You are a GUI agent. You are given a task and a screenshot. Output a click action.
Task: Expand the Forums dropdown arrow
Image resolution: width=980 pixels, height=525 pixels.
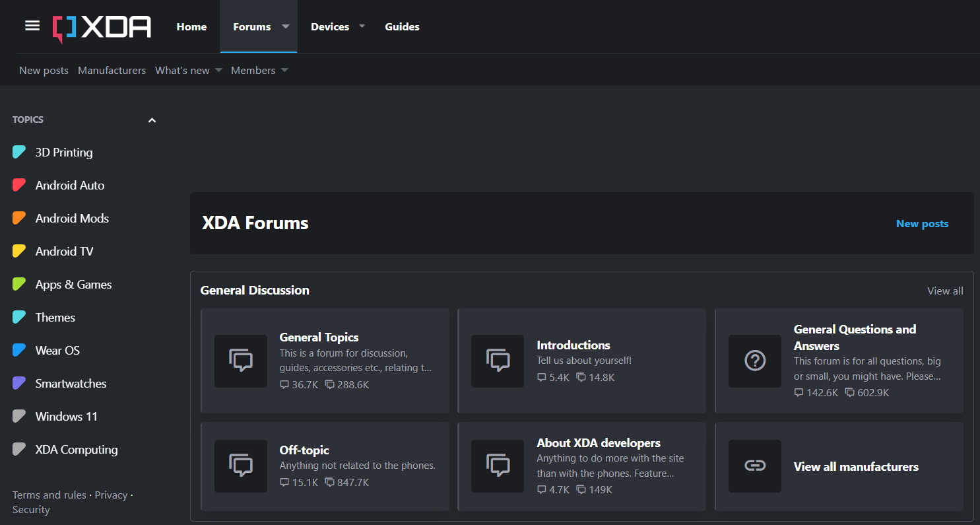286,26
